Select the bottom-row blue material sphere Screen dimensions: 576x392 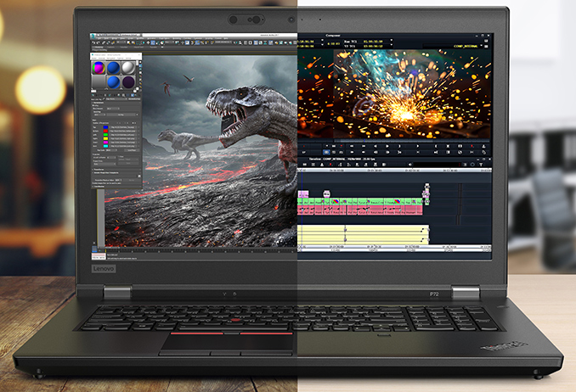pyautogui.click(x=114, y=81)
